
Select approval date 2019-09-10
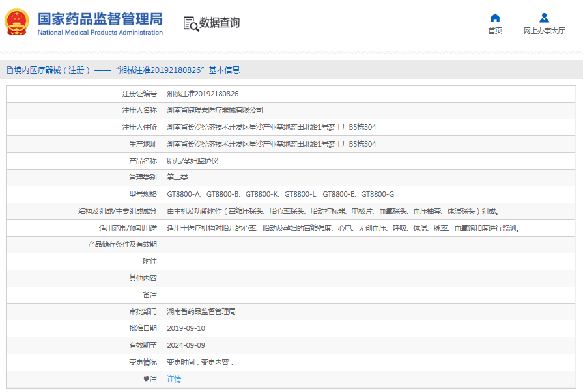[x=186, y=328]
